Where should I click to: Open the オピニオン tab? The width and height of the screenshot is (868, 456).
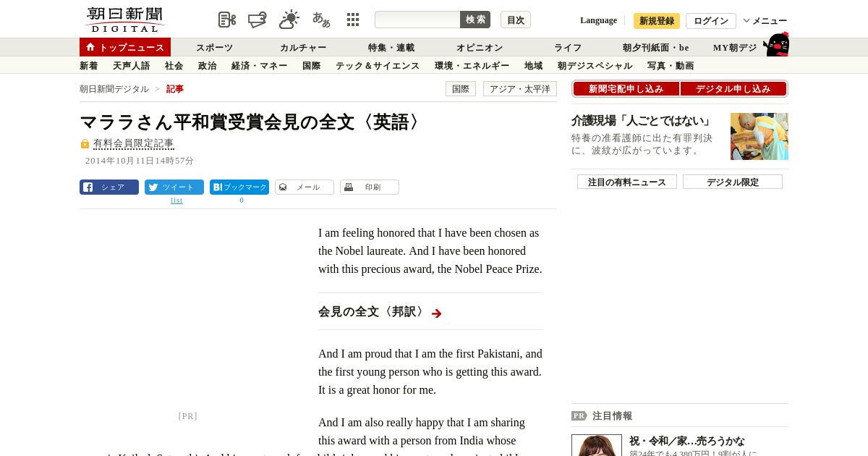coord(480,48)
